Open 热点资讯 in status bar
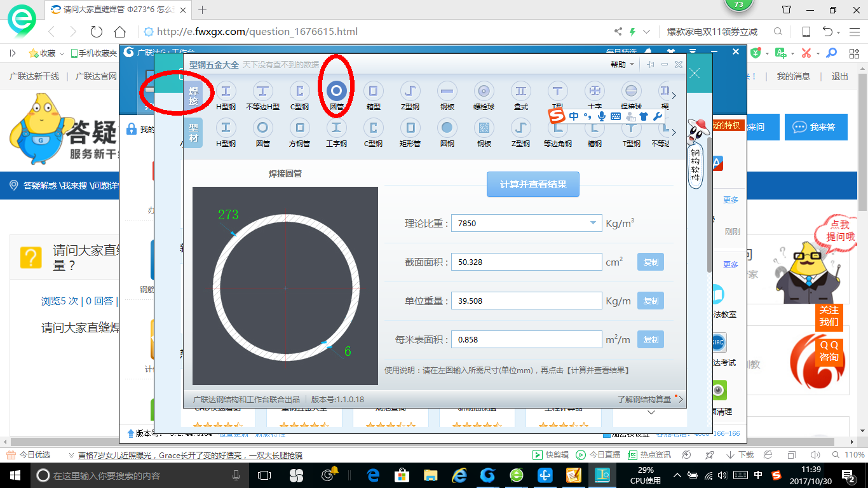 tap(649, 455)
